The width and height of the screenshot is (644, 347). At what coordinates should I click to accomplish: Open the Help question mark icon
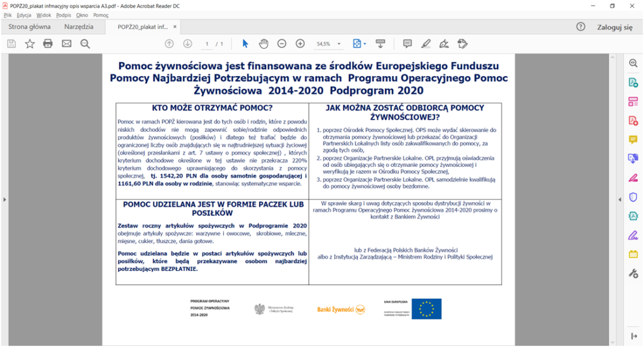click(x=580, y=27)
